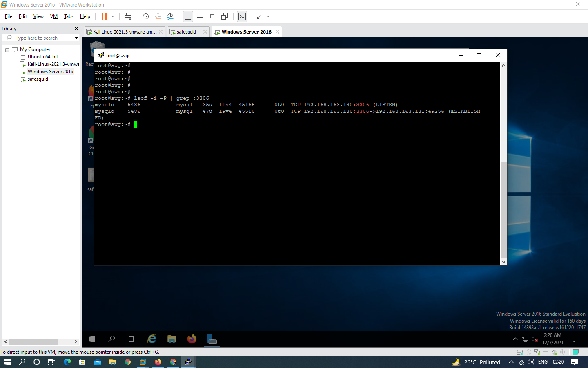Click the VMware network adapter status icon

537,352
